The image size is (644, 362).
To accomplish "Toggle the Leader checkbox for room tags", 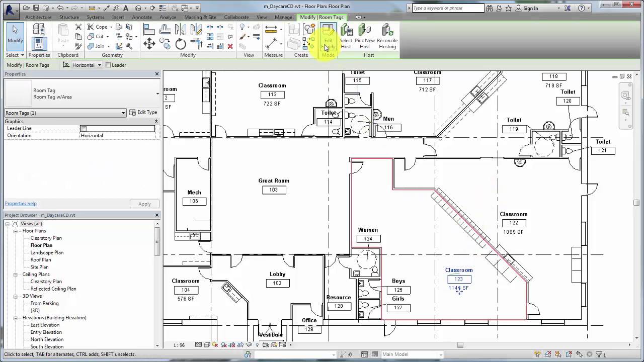I will point(108,65).
